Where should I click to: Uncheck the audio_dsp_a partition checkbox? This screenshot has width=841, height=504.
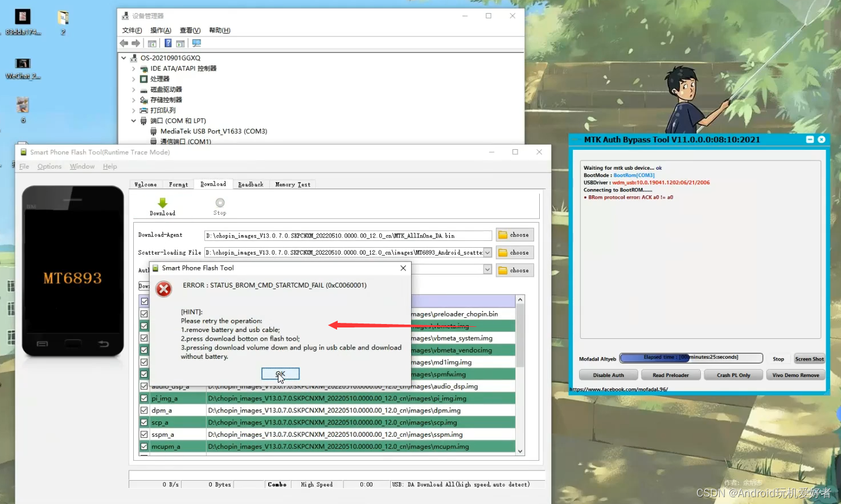pos(144,387)
